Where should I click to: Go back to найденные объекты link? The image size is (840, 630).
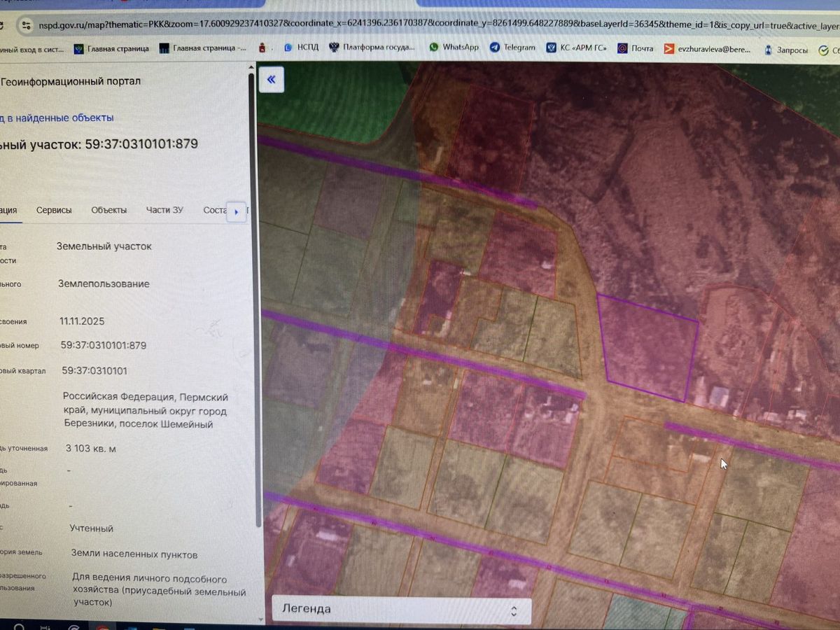pos(57,118)
